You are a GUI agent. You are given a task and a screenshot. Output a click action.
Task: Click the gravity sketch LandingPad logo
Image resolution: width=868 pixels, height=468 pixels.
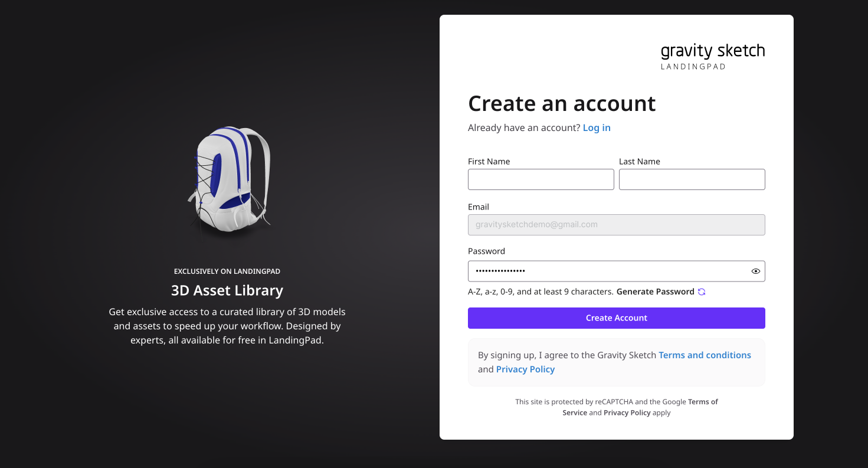coord(713,56)
